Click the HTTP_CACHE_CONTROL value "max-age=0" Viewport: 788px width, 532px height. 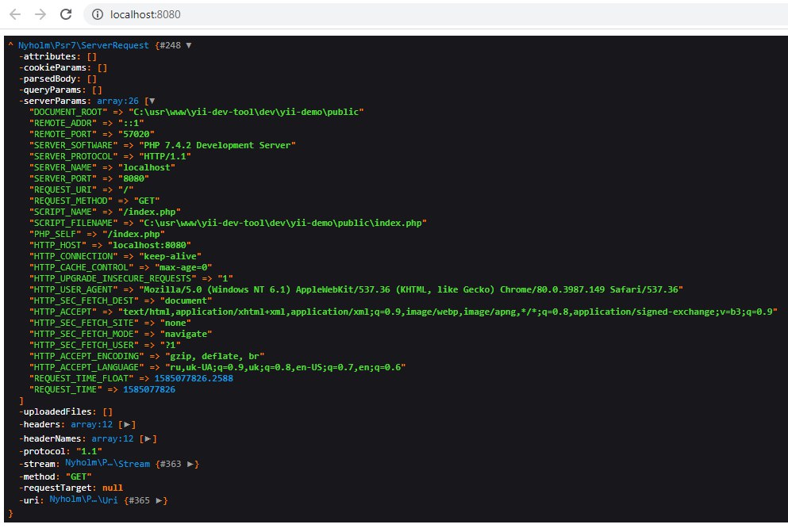[x=183, y=267]
